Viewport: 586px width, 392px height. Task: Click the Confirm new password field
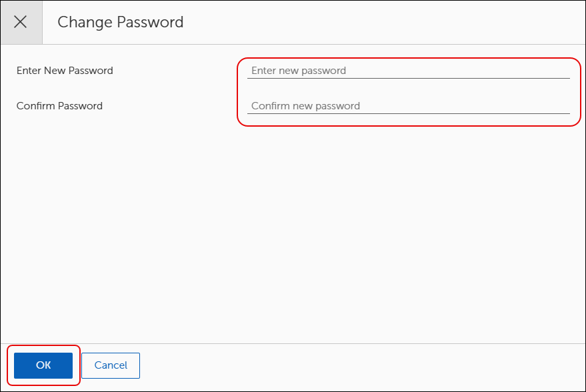(409, 106)
